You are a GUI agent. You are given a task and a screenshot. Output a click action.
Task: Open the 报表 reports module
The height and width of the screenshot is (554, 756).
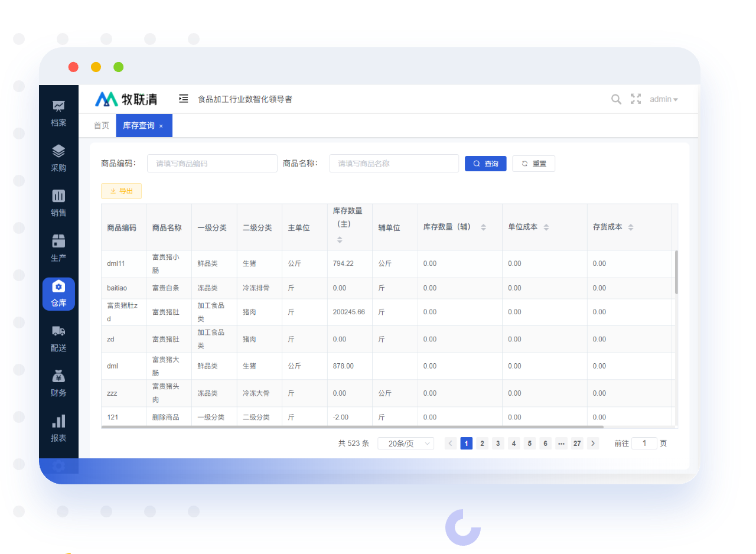pos(58,428)
